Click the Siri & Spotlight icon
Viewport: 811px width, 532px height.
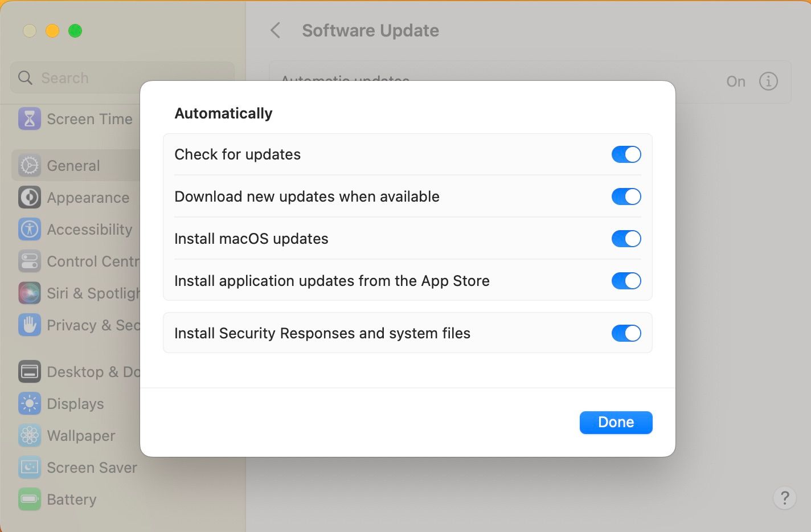click(x=30, y=293)
